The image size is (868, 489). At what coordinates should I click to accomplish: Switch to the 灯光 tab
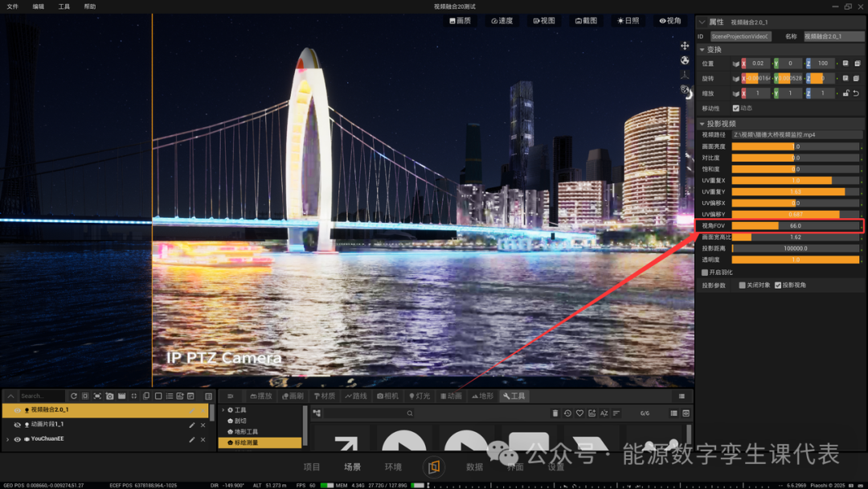(419, 396)
